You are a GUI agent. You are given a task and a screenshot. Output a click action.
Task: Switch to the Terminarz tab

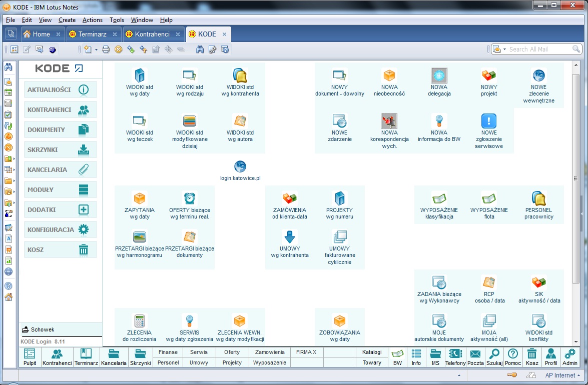92,34
